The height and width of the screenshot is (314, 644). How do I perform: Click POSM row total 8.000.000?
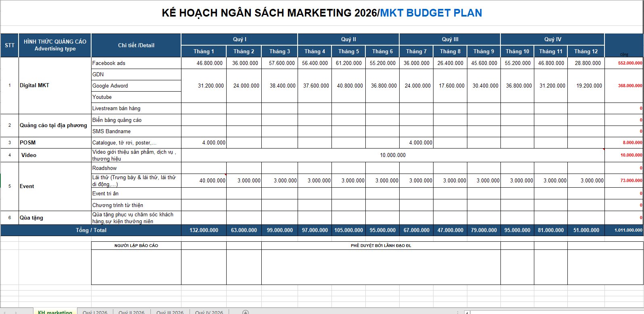(x=624, y=142)
